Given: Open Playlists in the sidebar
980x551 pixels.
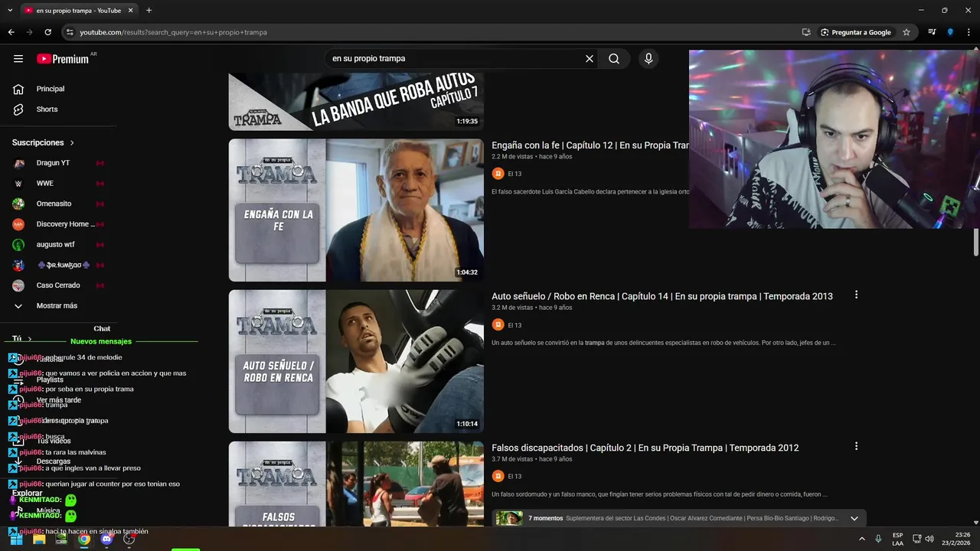Looking at the screenshot, I should 50,380.
